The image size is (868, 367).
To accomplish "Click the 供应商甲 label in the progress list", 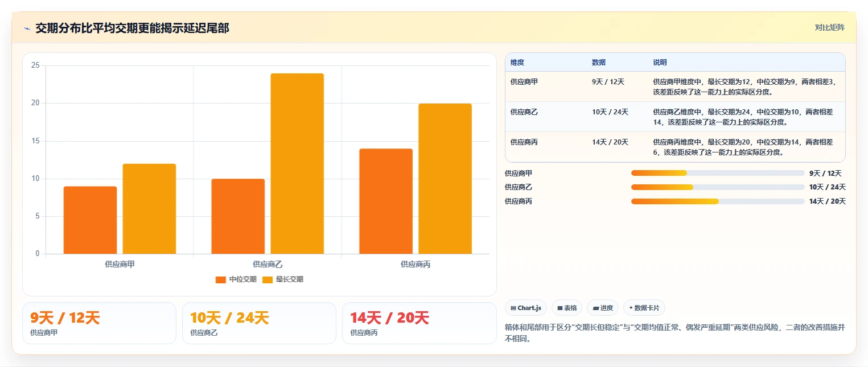I will pyautogui.click(x=519, y=173).
